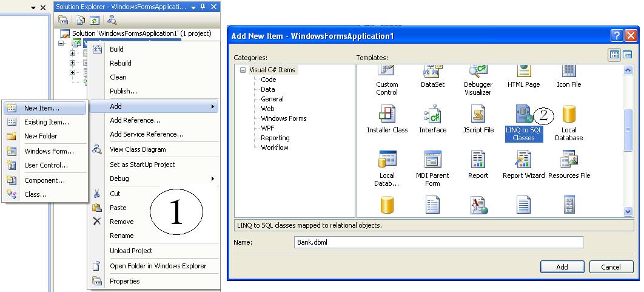
Task: Collapse the Visual C# Items category node
Action: (x=243, y=70)
